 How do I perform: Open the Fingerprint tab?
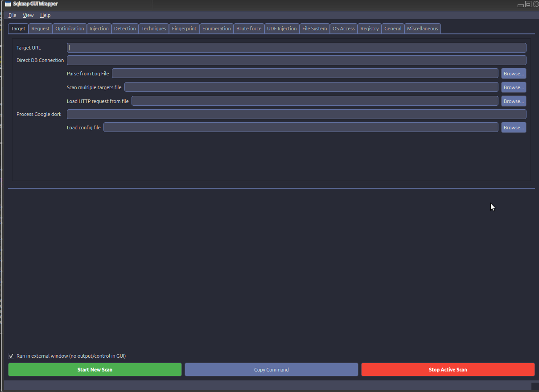184,29
